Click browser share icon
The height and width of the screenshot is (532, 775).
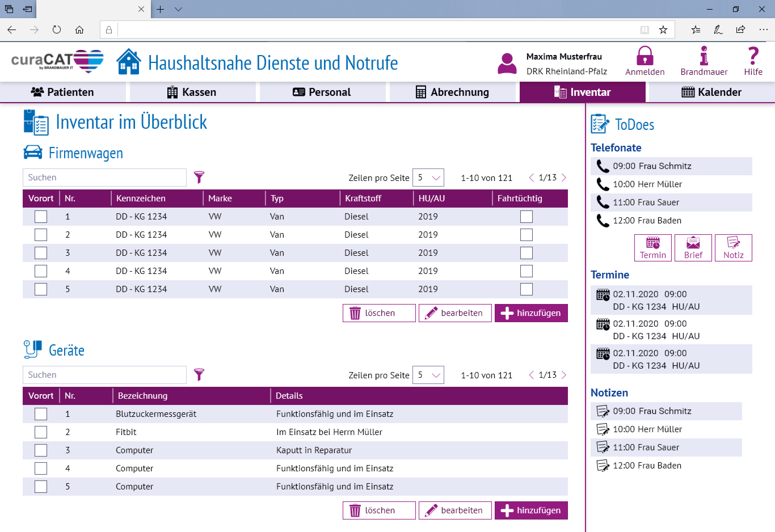(x=740, y=30)
